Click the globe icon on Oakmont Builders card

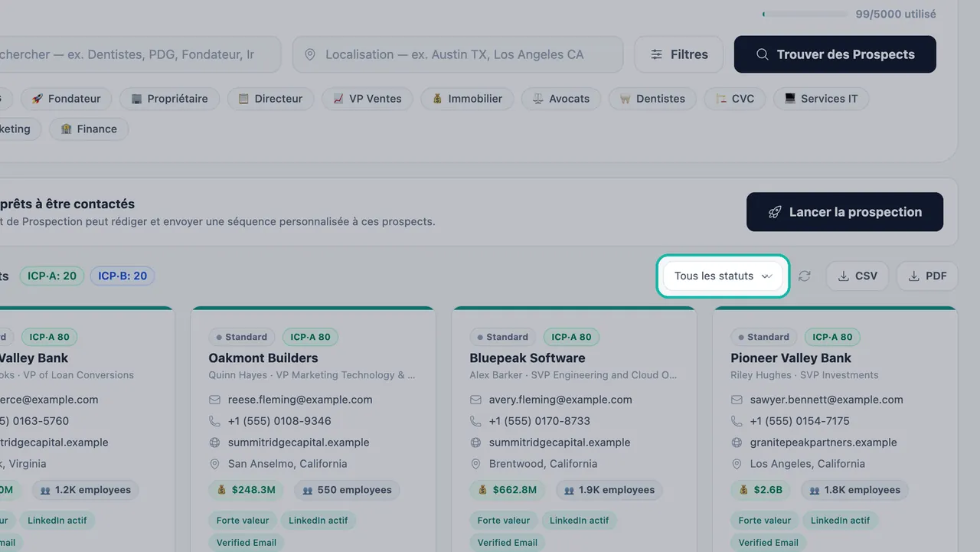tap(214, 443)
